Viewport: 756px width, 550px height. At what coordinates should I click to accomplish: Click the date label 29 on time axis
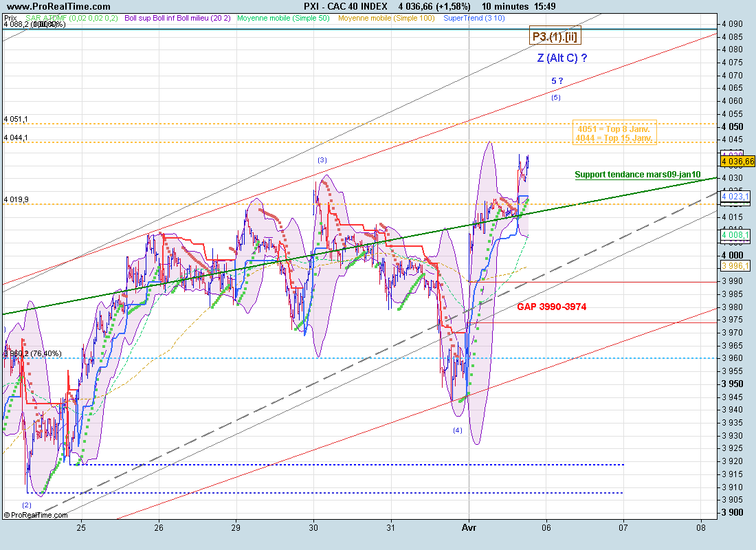[x=236, y=527]
